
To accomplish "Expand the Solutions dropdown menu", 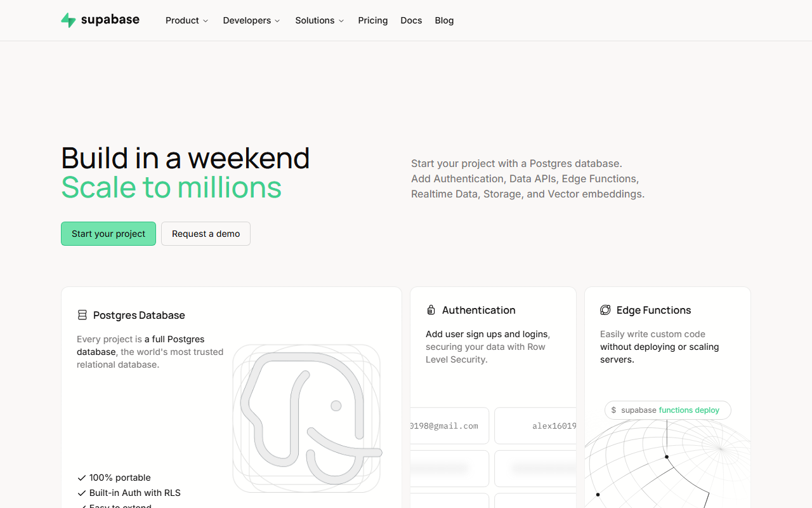I will (x=320, y=20).
